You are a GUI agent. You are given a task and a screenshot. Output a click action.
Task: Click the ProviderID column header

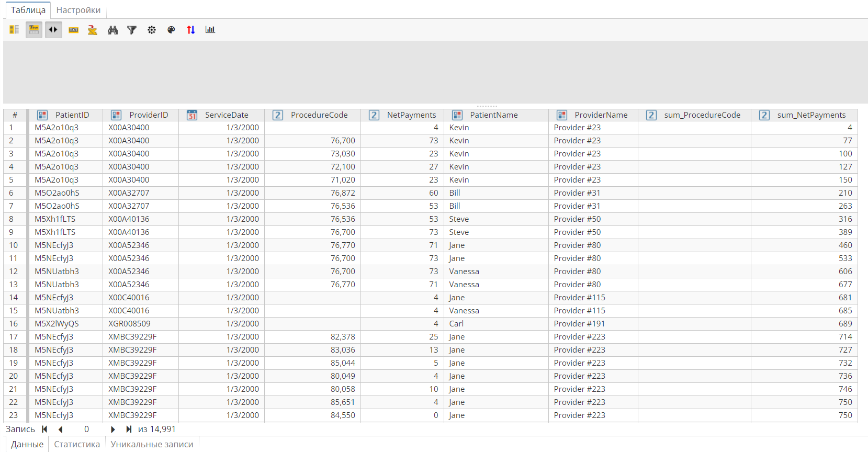[141, 115]
